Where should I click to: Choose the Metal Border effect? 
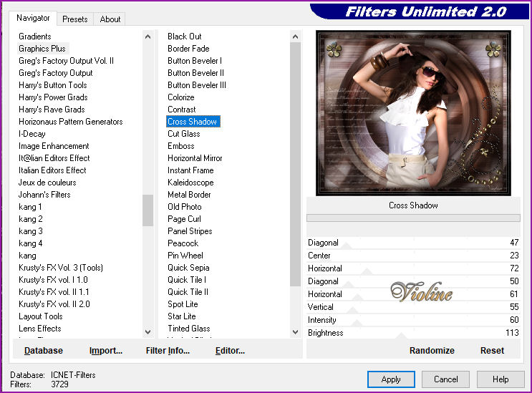coord(189,195)
